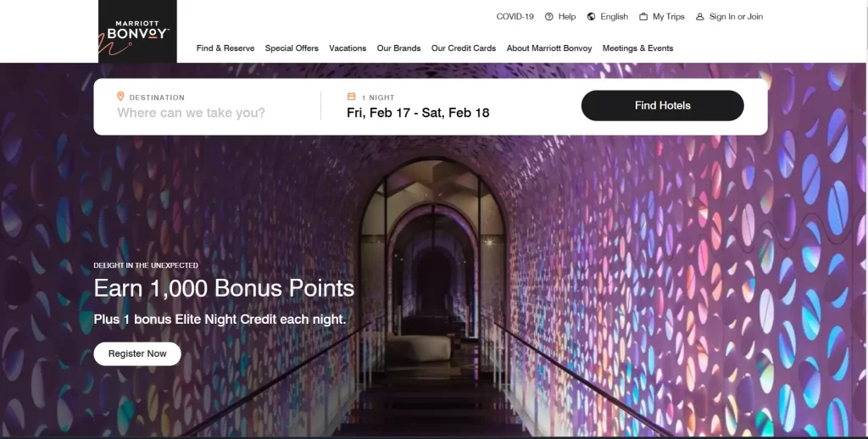Open the Special Offers menu

292,48
